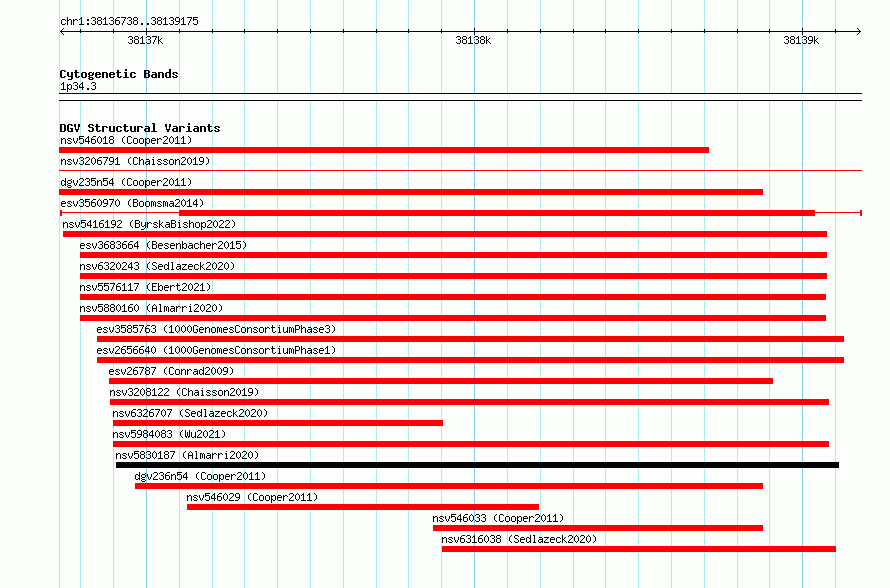Click the red bar under nsv546029
This screenshot has height=588, width=890.
(x=363, y=507)
